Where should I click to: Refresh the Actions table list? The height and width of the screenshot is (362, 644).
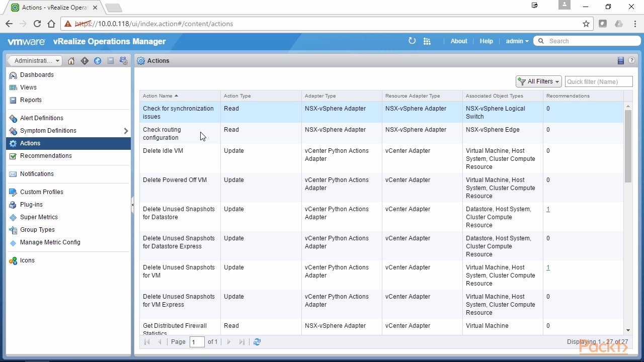[257, 342]
